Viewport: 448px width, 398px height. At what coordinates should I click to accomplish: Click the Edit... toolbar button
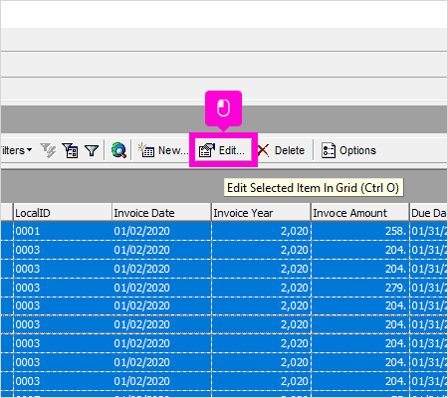pos(223,150)
